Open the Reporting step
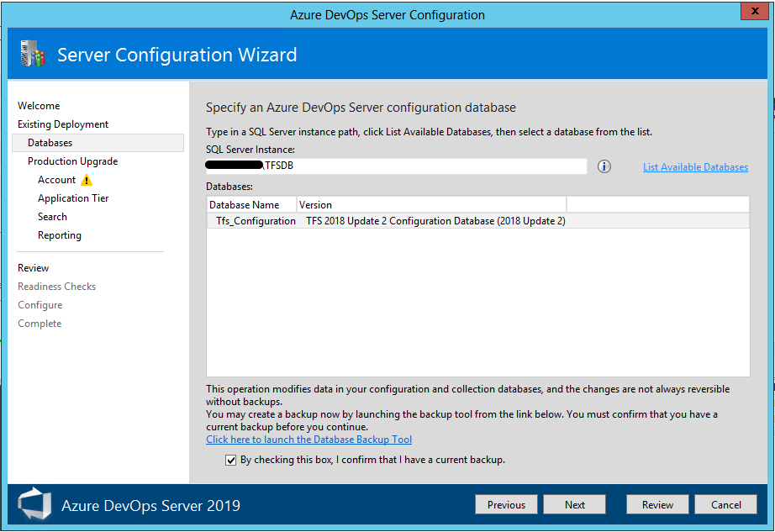 point(59,234)
